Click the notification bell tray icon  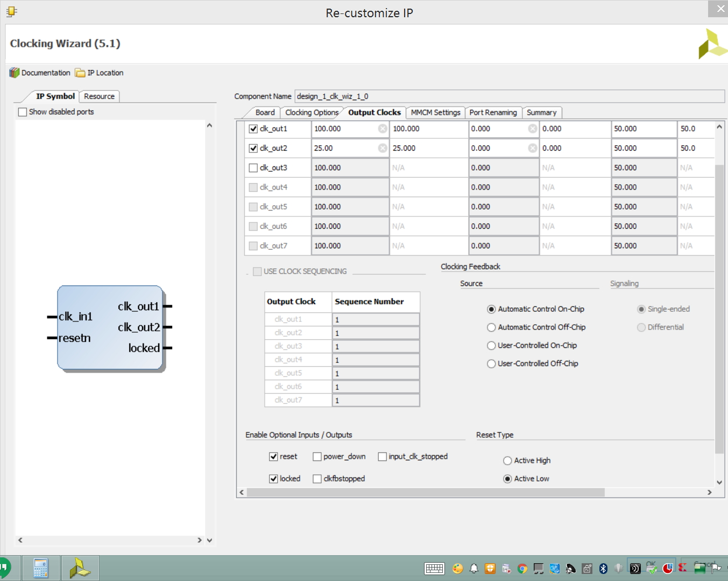(x=474, y=569)
